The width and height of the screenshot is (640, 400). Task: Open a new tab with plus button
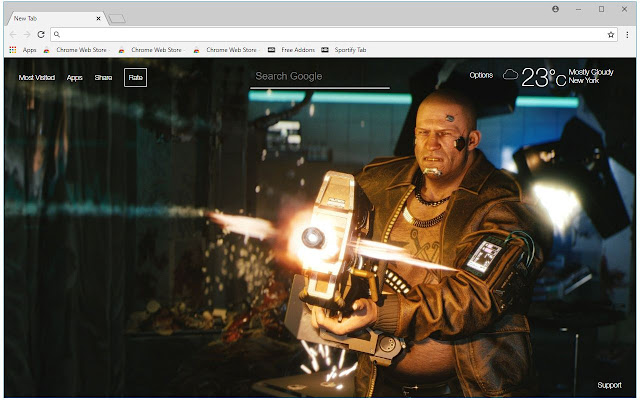[117, 19]
